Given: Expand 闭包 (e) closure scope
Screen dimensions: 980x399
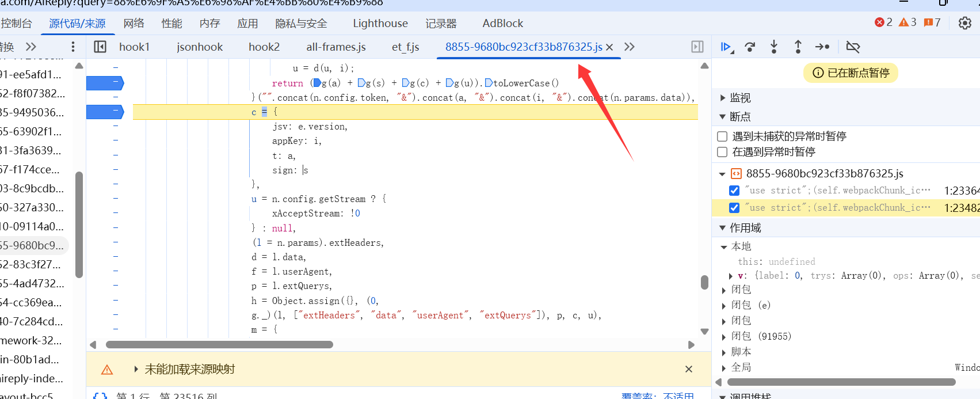Looking at the screenshot, I should point(724,306).
